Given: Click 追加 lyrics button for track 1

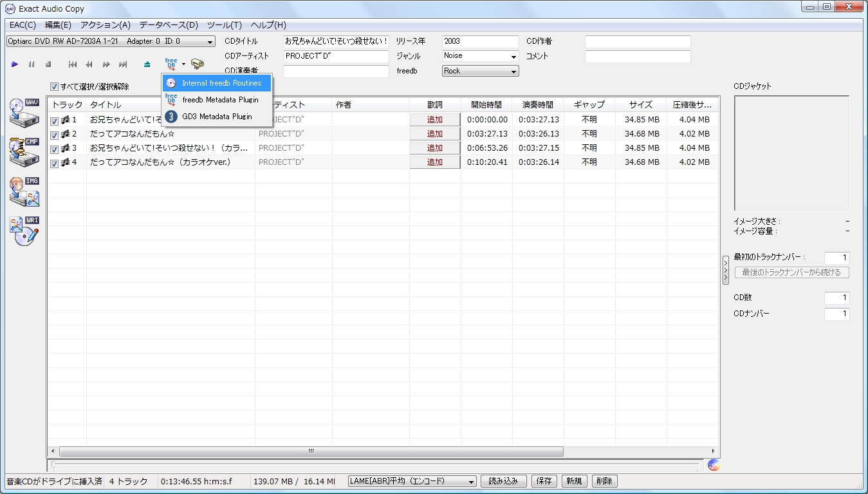Looking at the screenshot, I should [x=435, y=120].
